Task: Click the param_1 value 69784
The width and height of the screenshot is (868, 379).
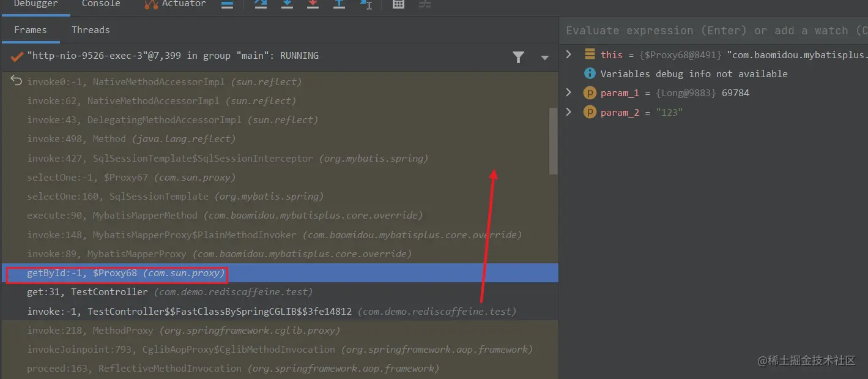Action: pyautogui.click(x=735, y=93)
